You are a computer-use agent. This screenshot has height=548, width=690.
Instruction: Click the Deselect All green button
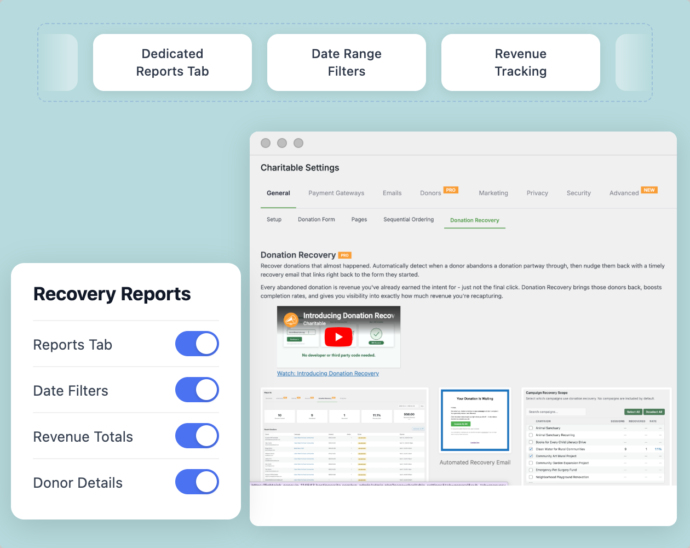point(654,412)
